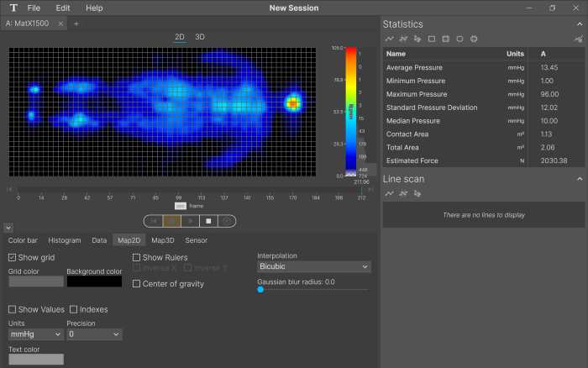Click timeline at the 99 mark
The image size is (588, 368).
click(x=178, y=197)
